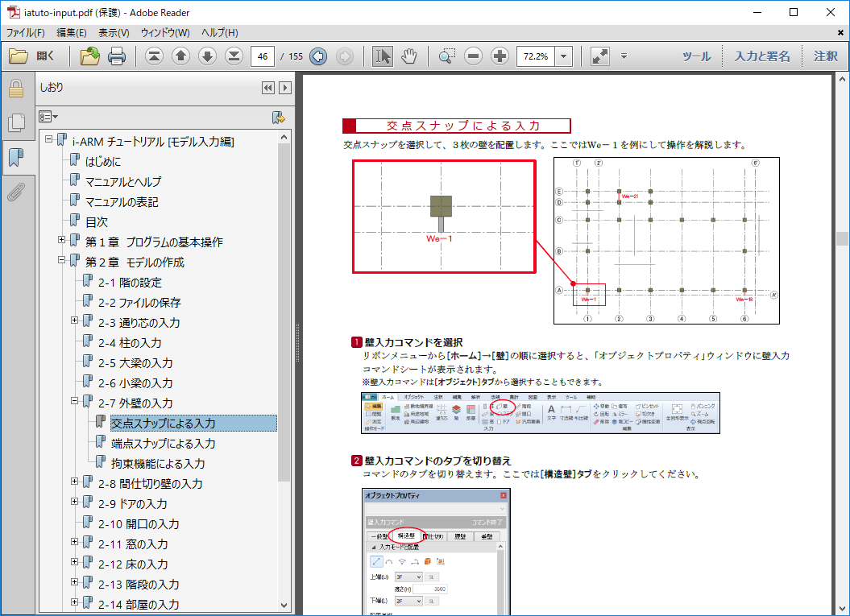The width and height of the screenshot is (850, 616).
Task: Toggle the bookmarks navigation panel
Action: (15, 158)
